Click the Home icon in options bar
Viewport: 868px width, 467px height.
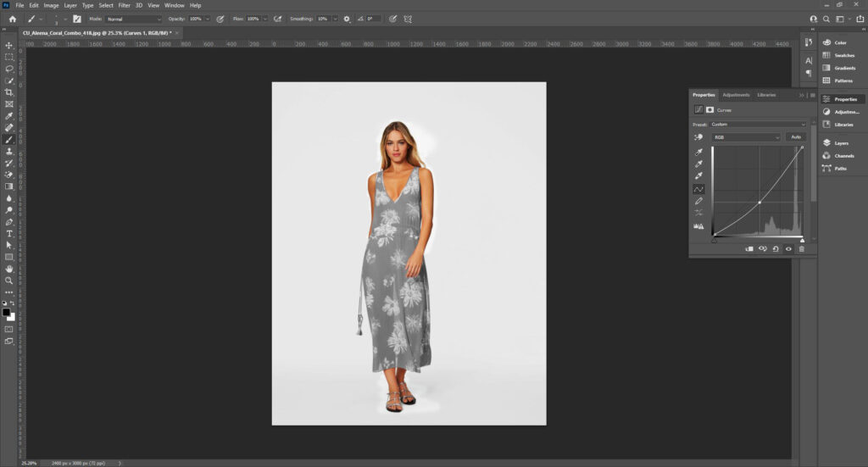click(x=12, y=19)
